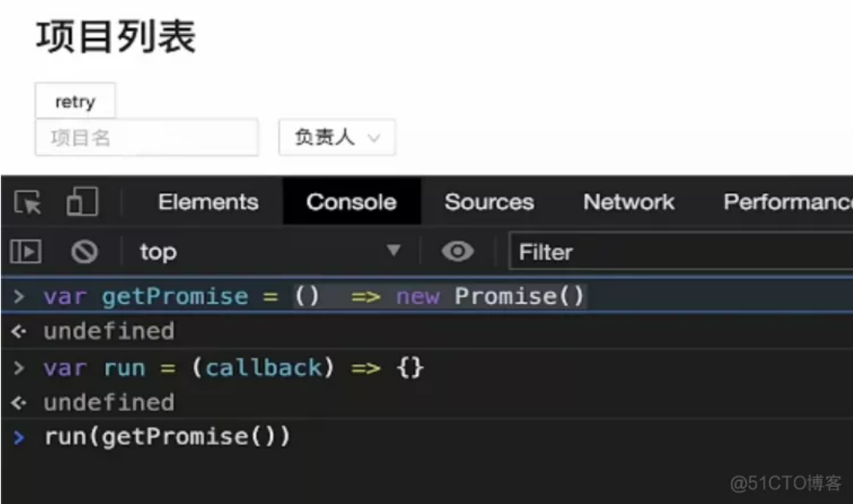Image resolution: width=853 pixels, height=504 pixels.
Task: Open the top context dropdown
Action: [x=268, y=251]
